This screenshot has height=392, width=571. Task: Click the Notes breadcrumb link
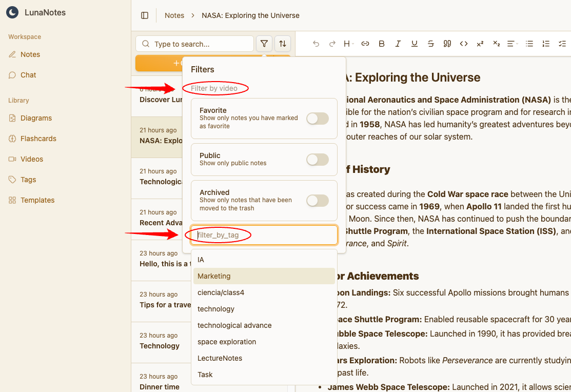(174, 15)
